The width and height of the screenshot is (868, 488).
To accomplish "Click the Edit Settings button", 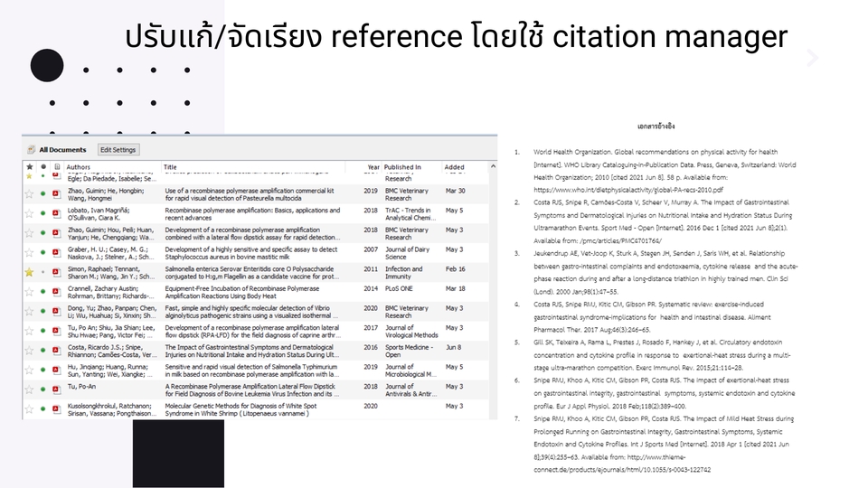I will [118, 149].
